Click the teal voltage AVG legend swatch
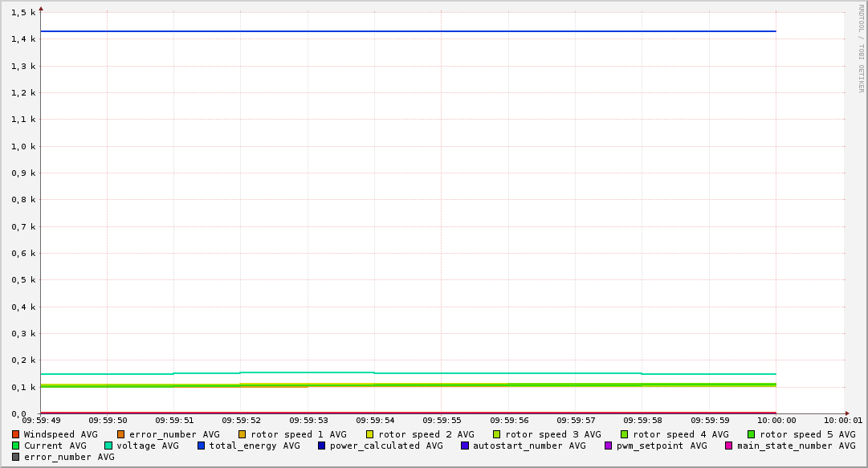 pos(108,446)
